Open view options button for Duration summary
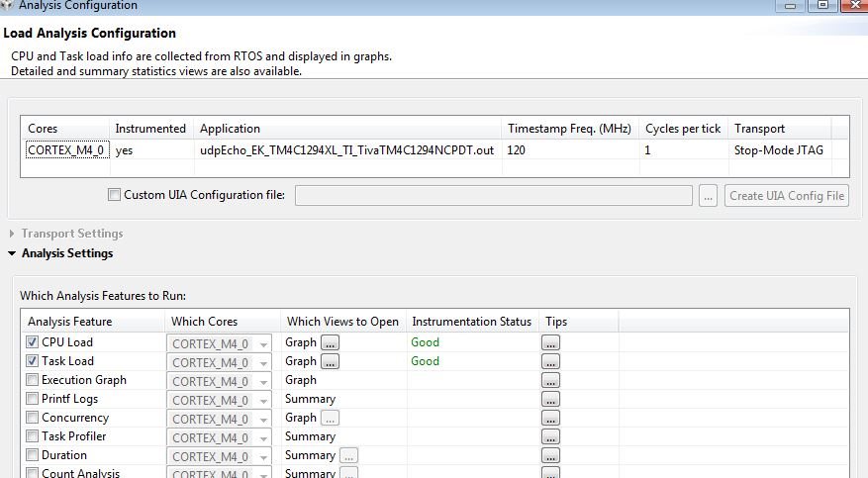Image resolution: width=868 pixels, height=478 pixels. click(348, 455)
